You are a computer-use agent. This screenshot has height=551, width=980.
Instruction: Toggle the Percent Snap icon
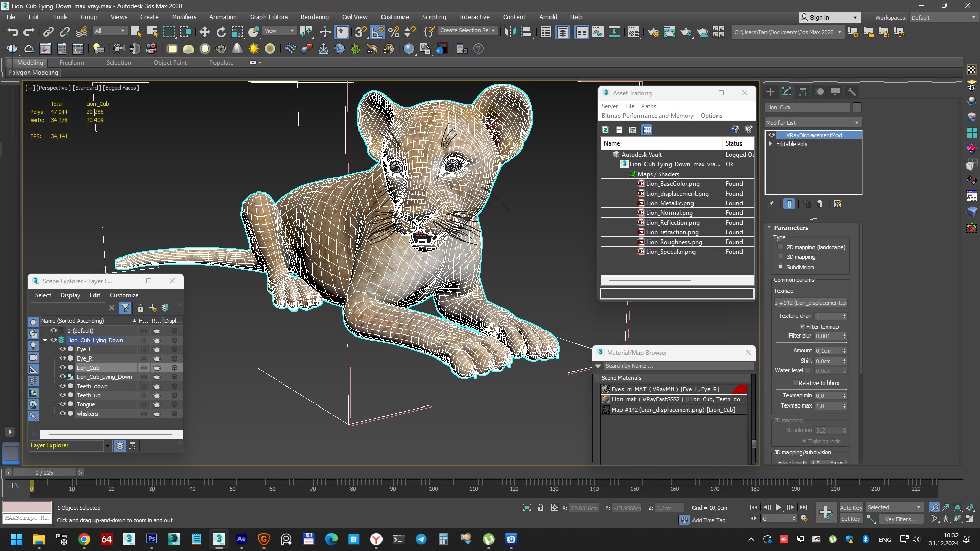coord(394,32)
